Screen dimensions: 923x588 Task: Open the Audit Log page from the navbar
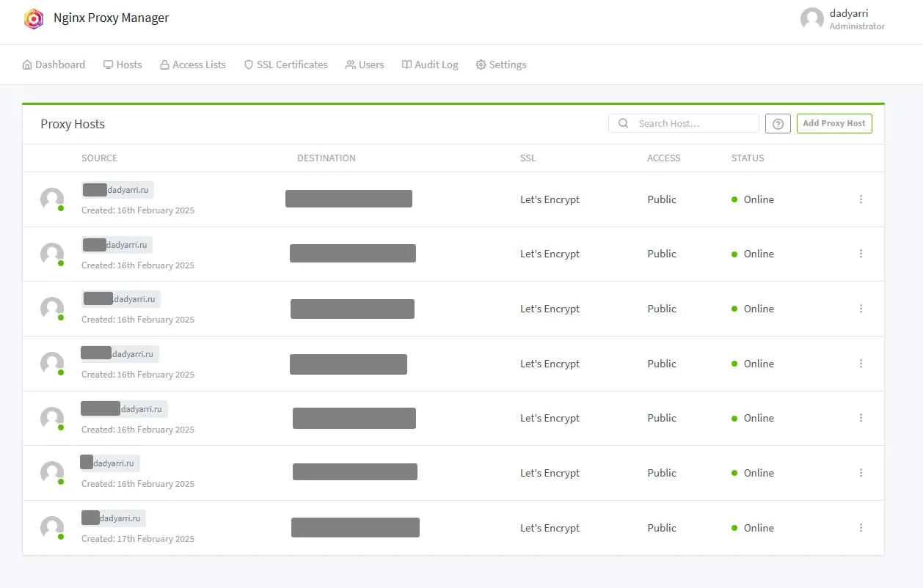pos(430,65)
